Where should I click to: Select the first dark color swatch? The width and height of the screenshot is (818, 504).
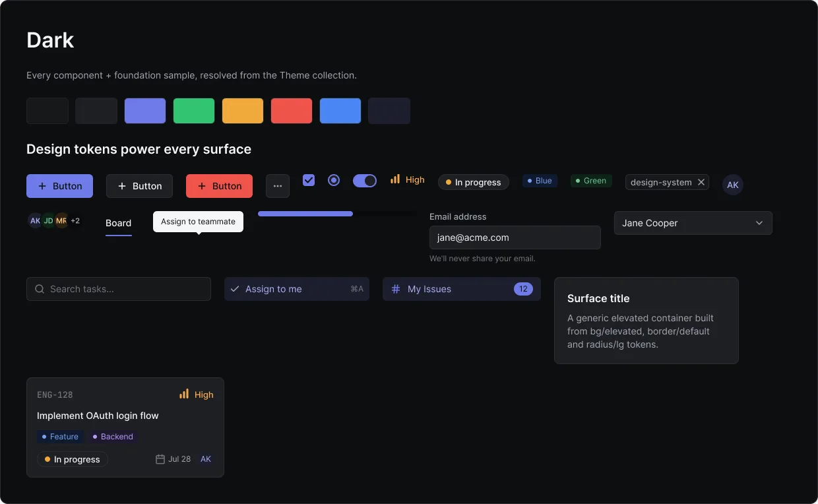pos(47,111)
